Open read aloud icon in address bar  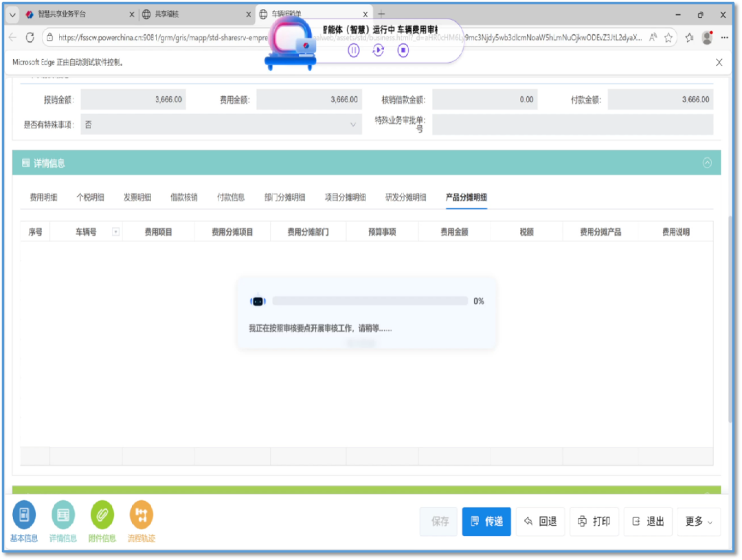(x=653, y=37)
